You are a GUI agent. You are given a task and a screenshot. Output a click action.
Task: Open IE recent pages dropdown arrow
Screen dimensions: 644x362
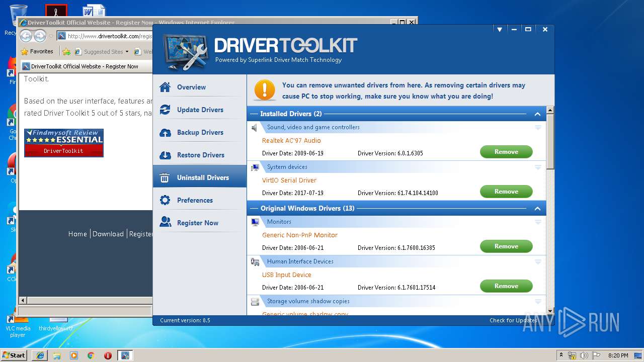coord(51,36)
